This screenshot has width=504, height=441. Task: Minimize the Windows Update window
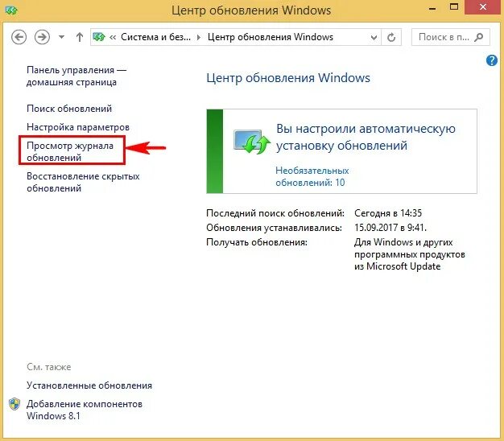coord(432,8)
